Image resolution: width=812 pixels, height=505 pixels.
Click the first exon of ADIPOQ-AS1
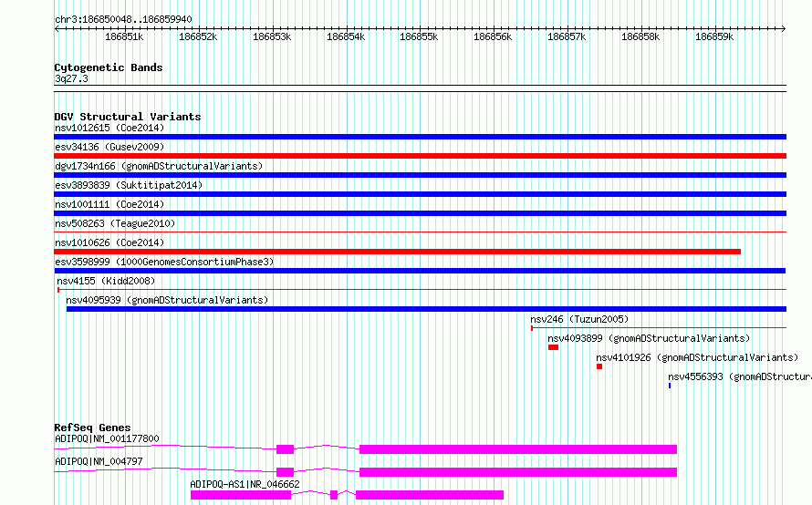click(241, 495)
